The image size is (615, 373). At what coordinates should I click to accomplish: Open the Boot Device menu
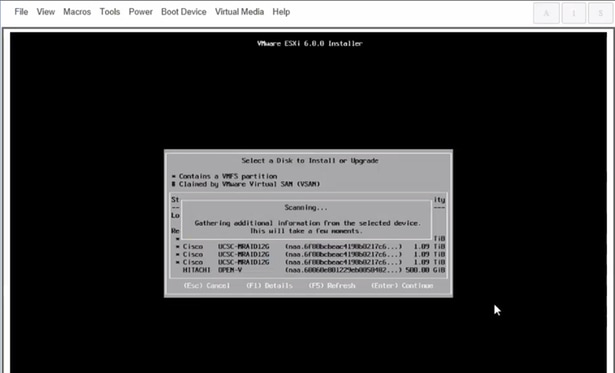[184, 12]
